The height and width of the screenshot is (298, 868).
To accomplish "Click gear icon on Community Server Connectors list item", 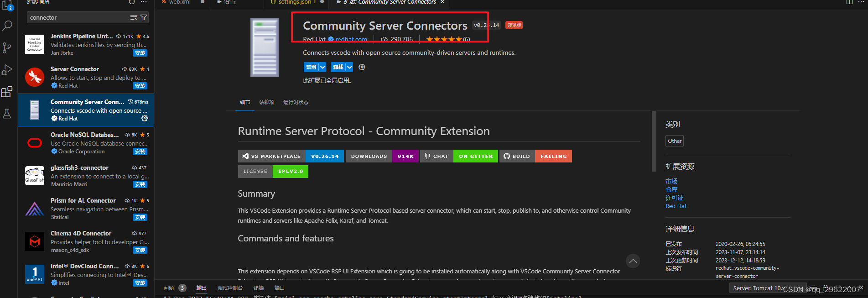I will [x=145, y=118].
